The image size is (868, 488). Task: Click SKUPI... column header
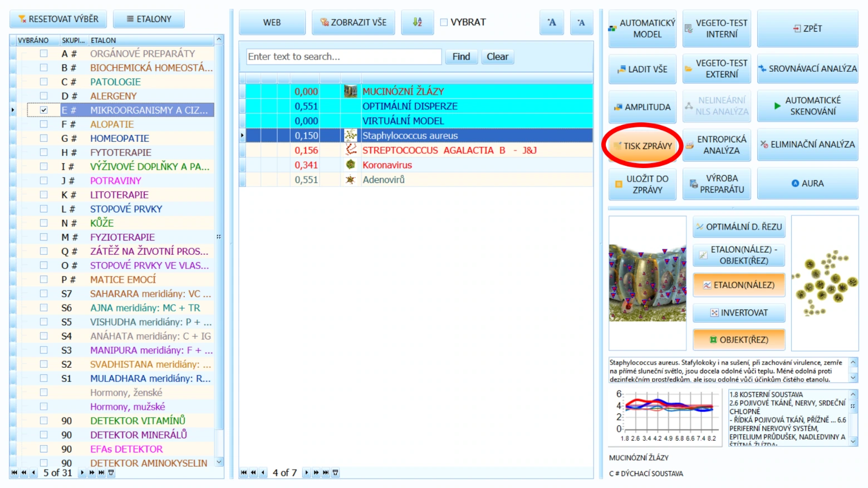tap(73, 41)
